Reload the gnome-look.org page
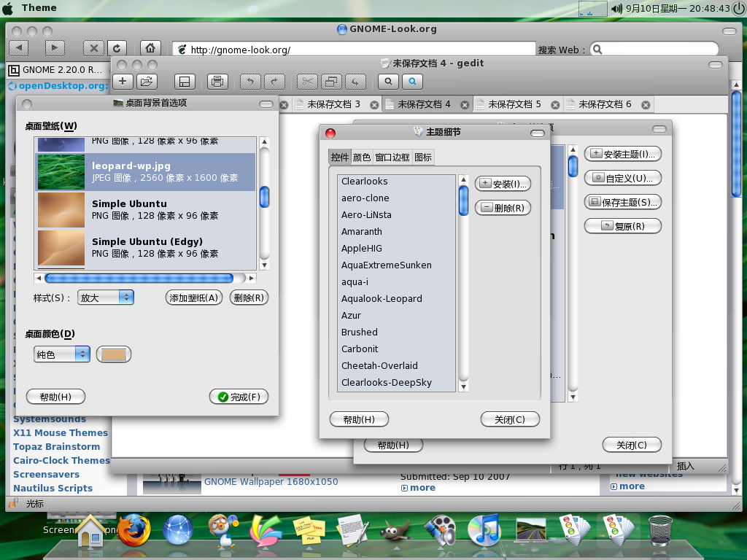 (x=117, y=48)
